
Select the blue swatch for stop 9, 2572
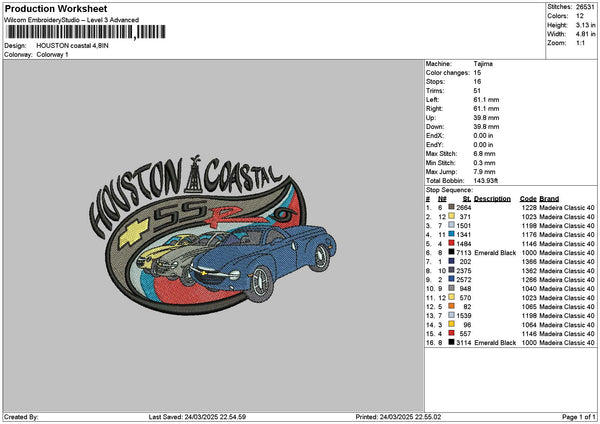[x=451, y=279]
